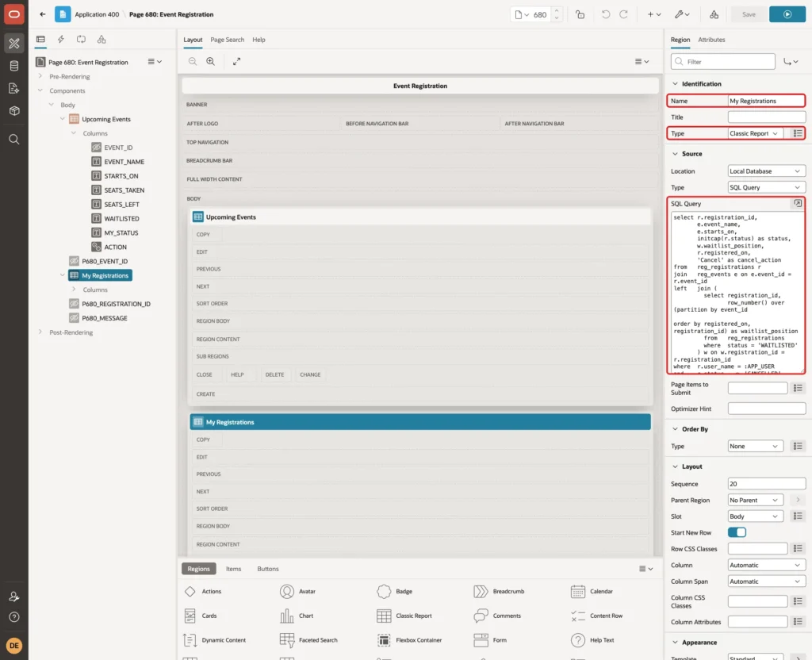The width and height of the screenshot is (812, 660).
Task: Switch to Page Shared Components tab icon
Action: pyautogui.click(x=101, y=40)
